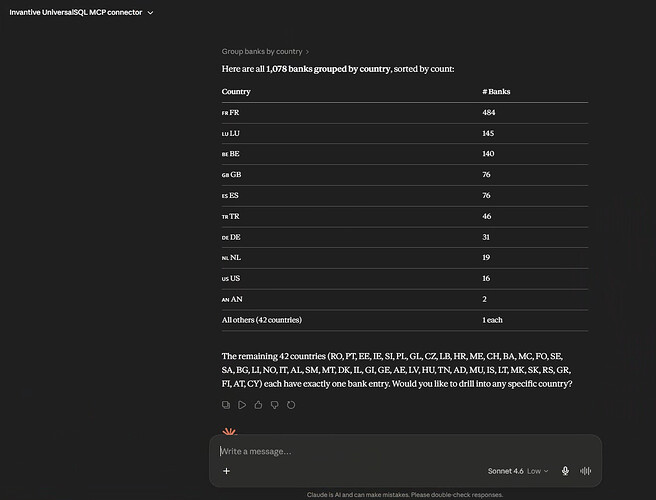Retry the response with the regenerate icon

[291, 405]
